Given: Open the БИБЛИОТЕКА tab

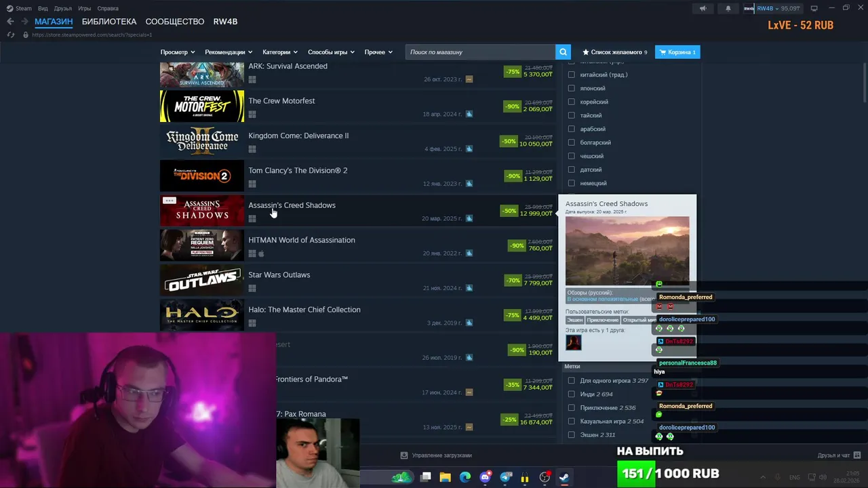Looking at the screenshot, I should point(109,22).
